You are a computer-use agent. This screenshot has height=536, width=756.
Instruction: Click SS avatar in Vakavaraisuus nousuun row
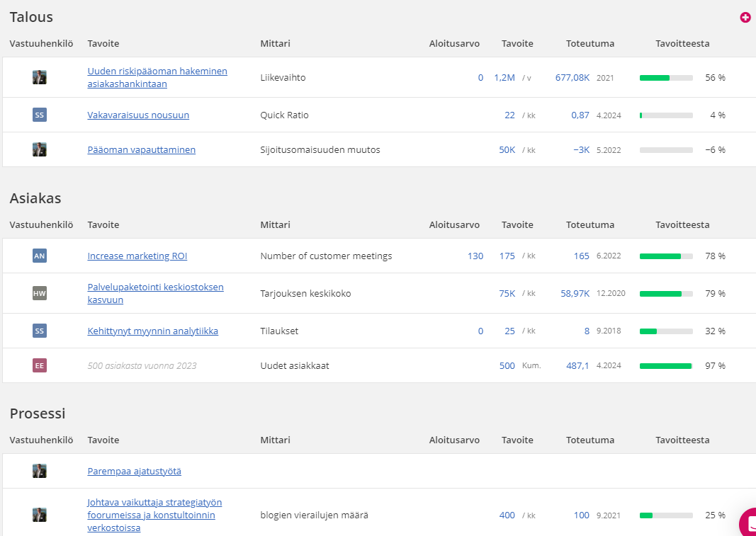tap(40, 115)
